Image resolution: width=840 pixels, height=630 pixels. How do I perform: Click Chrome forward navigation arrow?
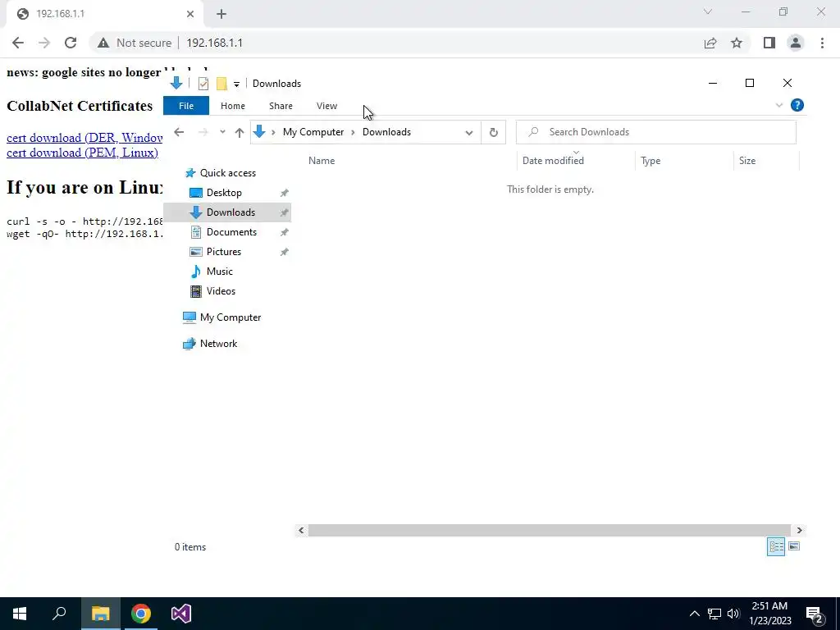point(44,43)
